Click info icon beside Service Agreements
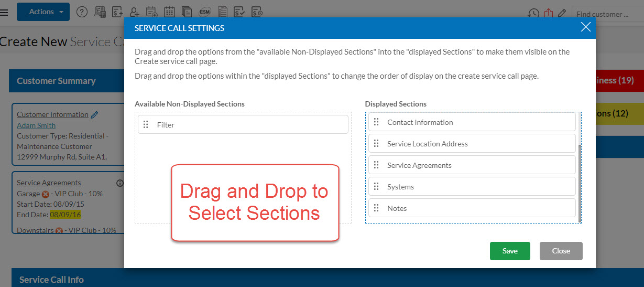The height and width of the screenshot is (287, 644). tap(119, 183)
